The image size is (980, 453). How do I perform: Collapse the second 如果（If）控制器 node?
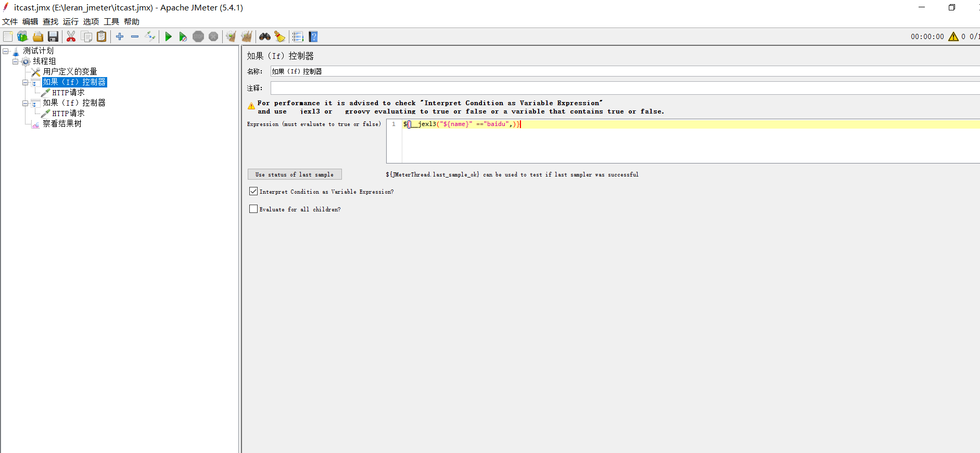tap(25, 103)
